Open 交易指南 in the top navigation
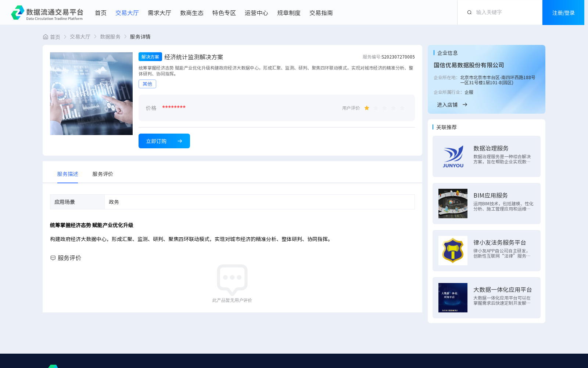The height and width of the screenshot is (368, 588). pyautogui.click(x=321, y=13)
